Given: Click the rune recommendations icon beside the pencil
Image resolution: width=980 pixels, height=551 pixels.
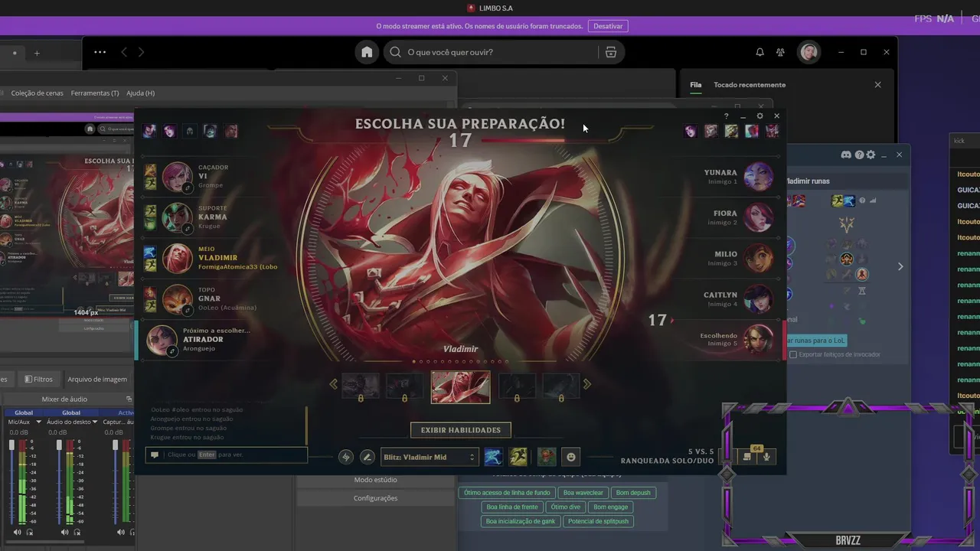Looking at the screenshot, I should coord(346,457).
